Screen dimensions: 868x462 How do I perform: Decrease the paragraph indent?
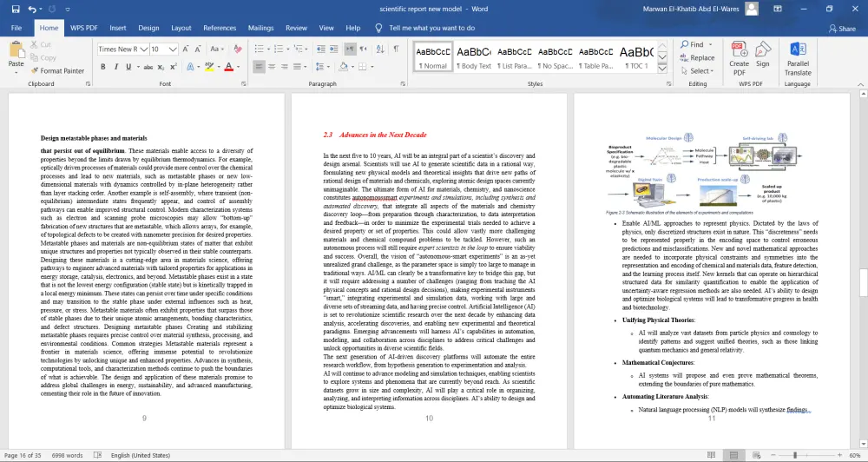(x=320, y=49)
